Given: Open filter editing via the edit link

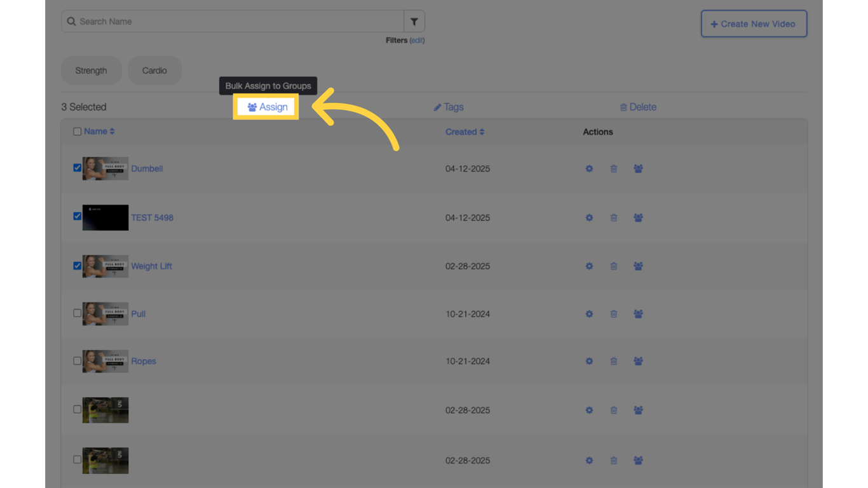Looking at the screenshot, I should click(x=417, y=40).
